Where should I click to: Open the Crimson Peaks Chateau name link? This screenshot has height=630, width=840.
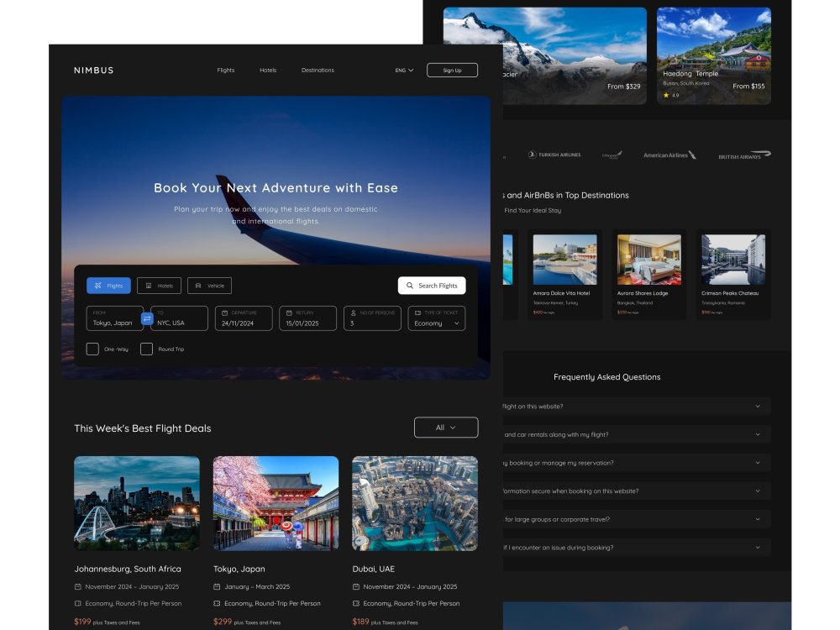[730, 293]
